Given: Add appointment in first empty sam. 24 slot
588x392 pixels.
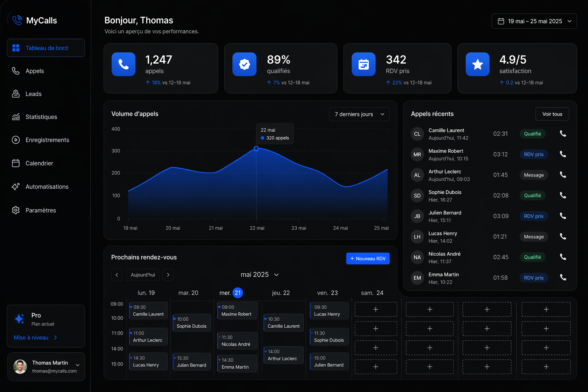Looking at the screenshot, I should (x=376, y=309).
